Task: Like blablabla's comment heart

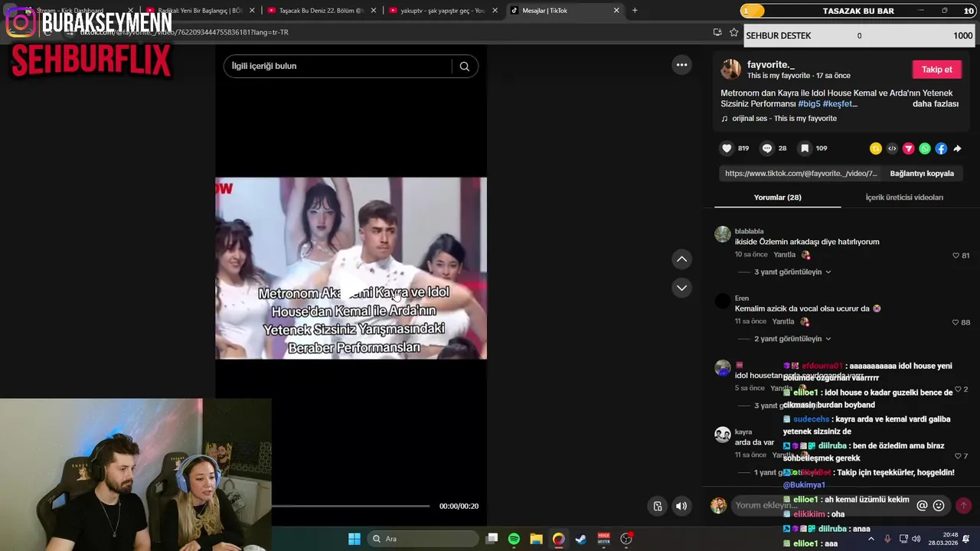Action: (955, 256)
